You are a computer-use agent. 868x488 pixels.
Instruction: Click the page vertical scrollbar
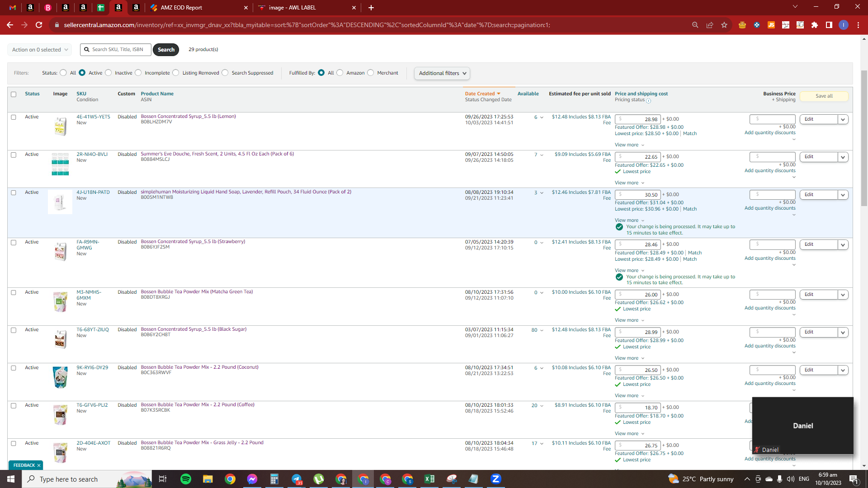864,138
